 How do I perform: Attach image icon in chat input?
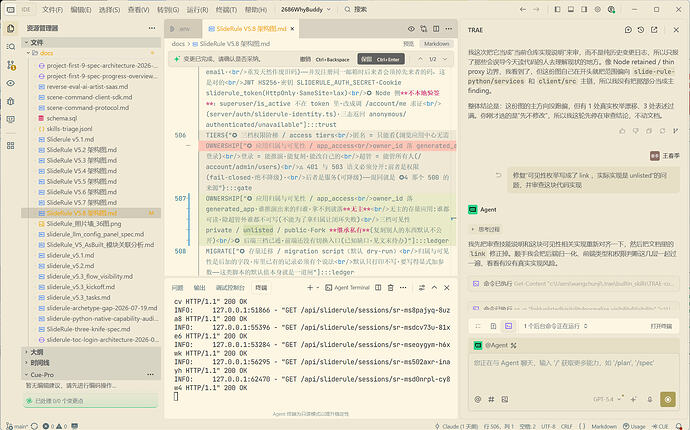[x=505, y=399]
